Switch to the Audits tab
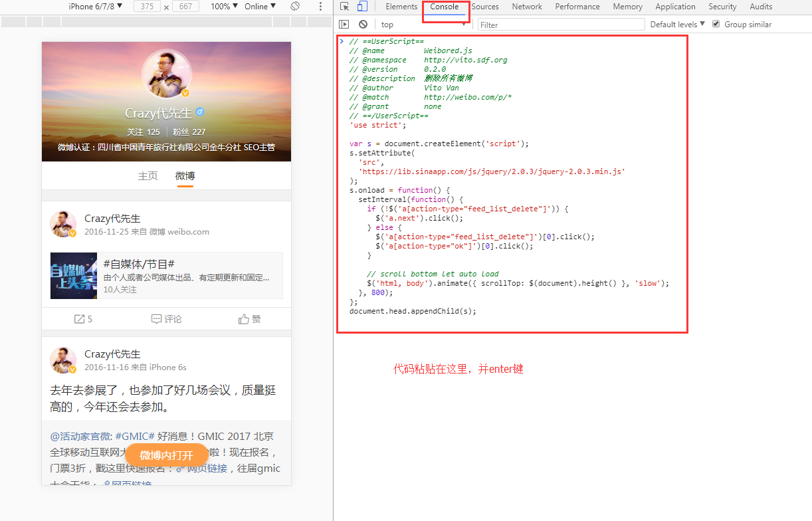812x521 pixels. coord(761,7)
